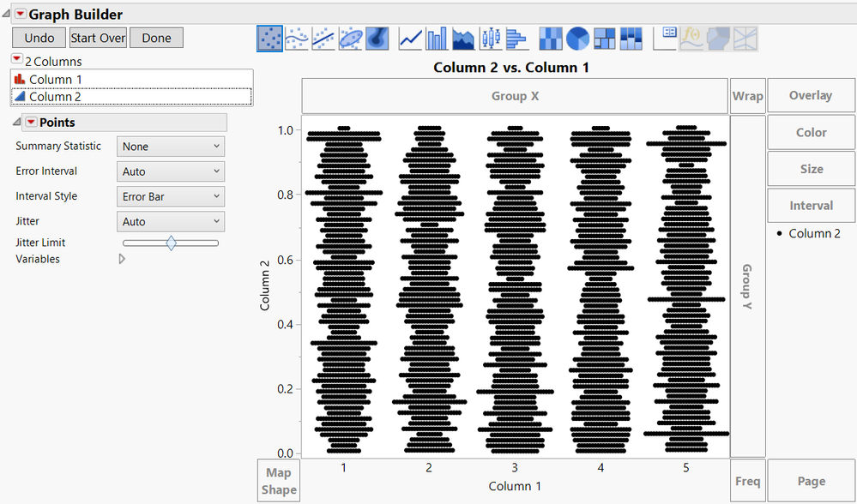Select Column 1 in the column list
The width and height of the screenshot is (857, 504).
point(131,79)
